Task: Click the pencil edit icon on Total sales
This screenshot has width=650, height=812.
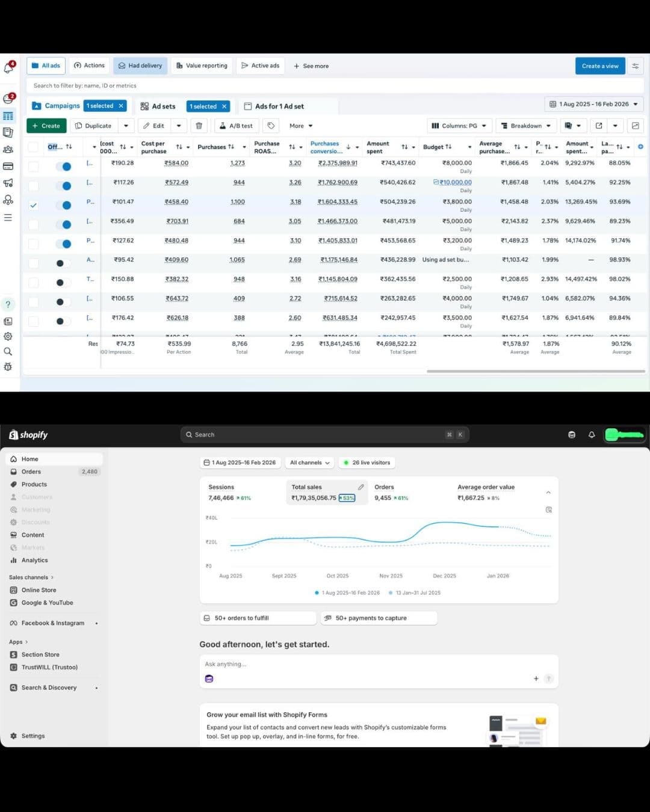Action: 361,487
